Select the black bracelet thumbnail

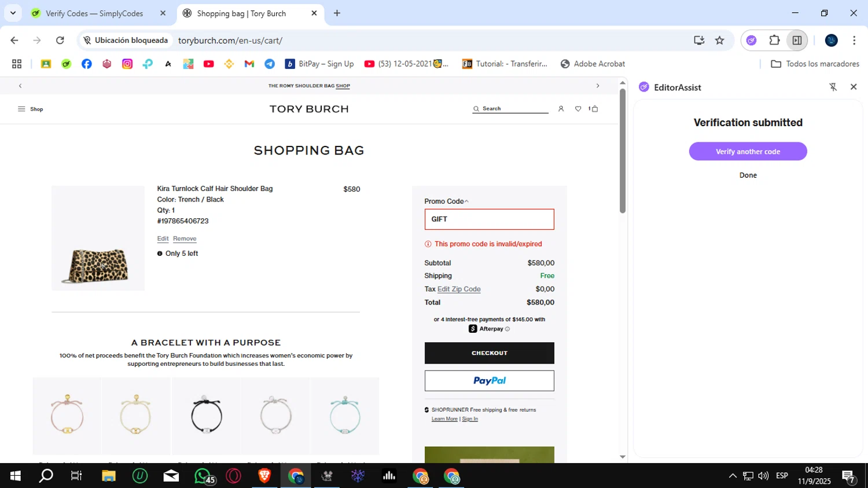pos(206,416)
